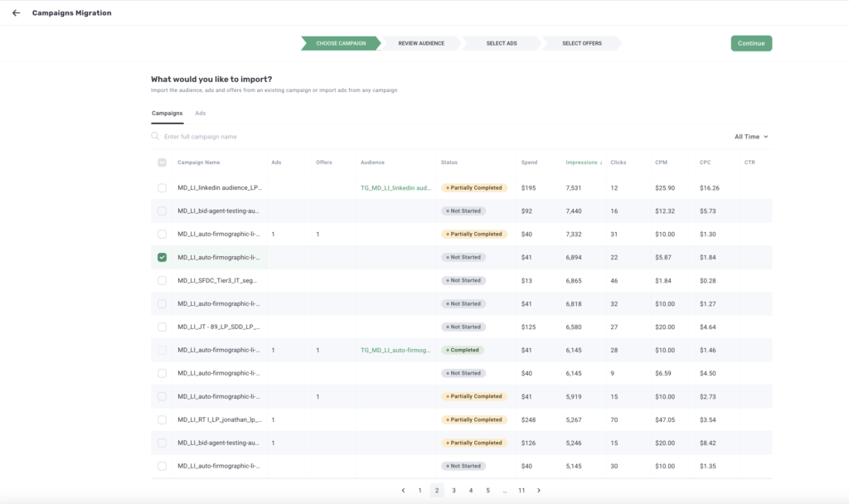Click the CPC column header
The height and width of the screenshot is (504, 849).
pos(705,162)
